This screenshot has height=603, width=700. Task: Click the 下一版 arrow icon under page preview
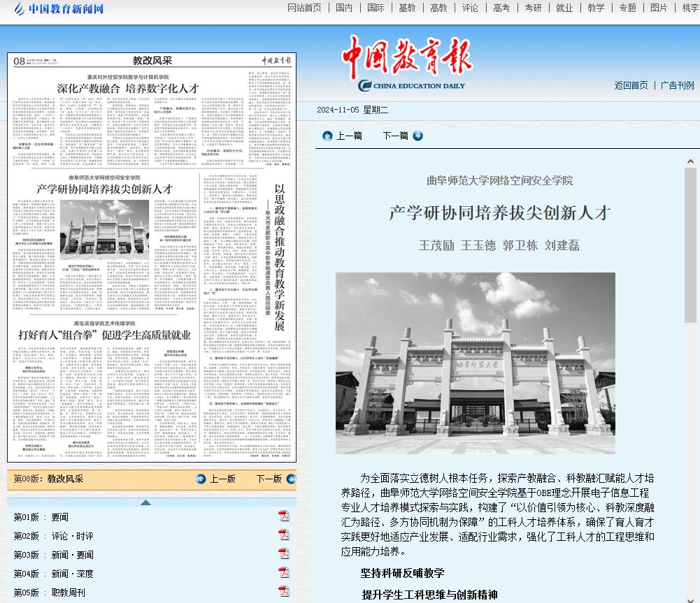tap(291, 479)
